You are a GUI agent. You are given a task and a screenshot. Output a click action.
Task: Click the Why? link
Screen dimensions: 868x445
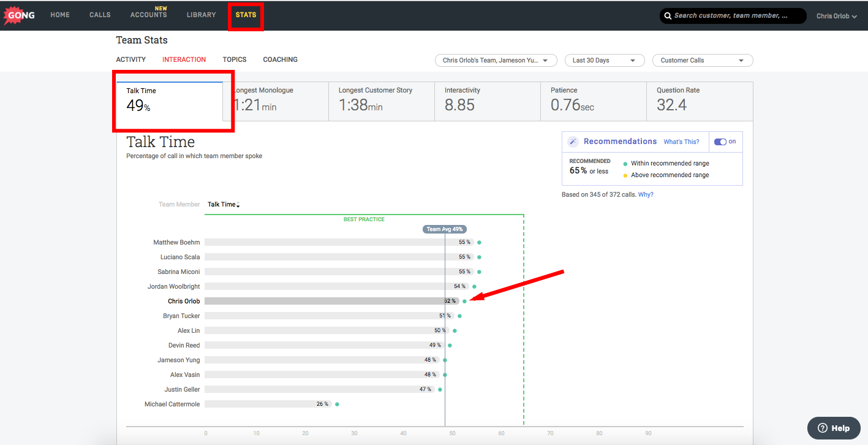pyautogui.click(x=646, y=194)
